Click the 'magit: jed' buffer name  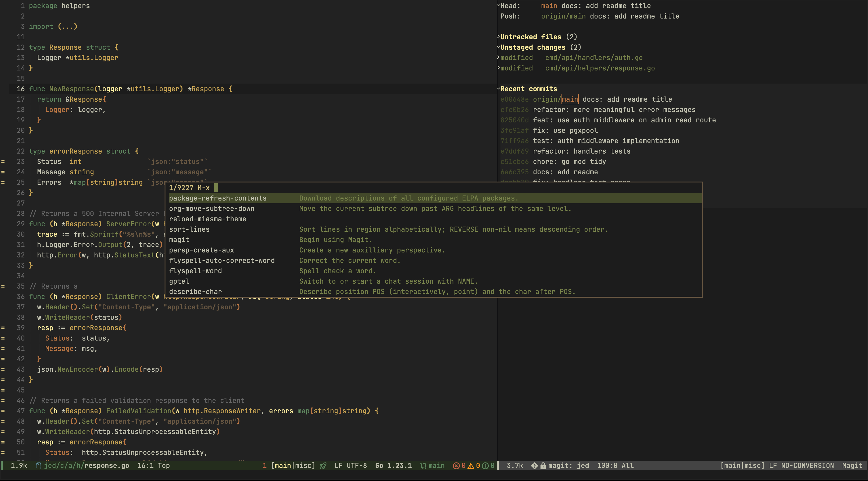click(568, 465)
